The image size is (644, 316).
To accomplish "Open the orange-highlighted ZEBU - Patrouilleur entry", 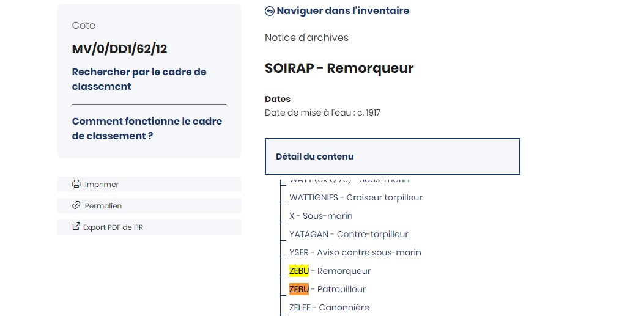I will (x=327, y=289).
